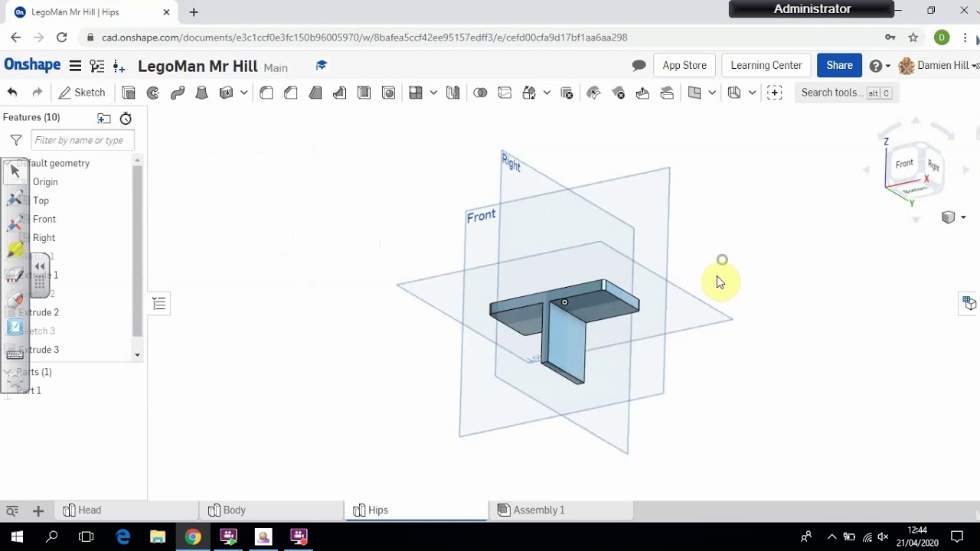Screen dimensions: 980x551
Task: Select the Rib tool
Action: pyautogui.click(x=340, y=93)
